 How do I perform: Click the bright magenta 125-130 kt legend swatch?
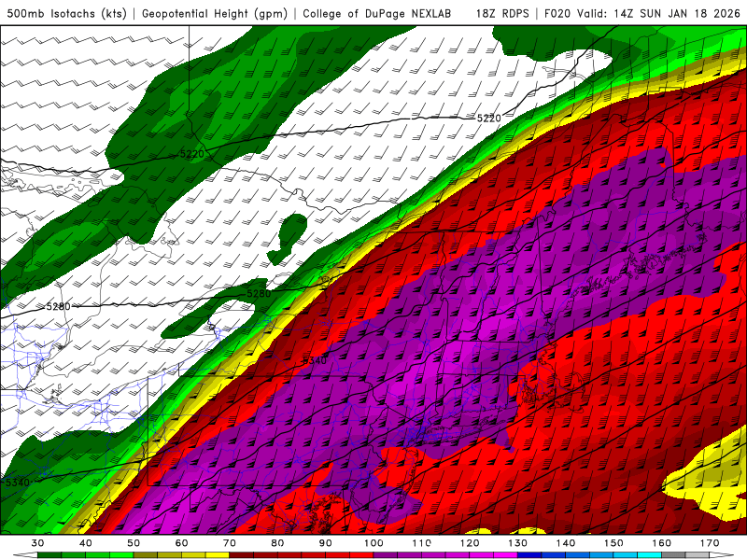pos(506,554)
